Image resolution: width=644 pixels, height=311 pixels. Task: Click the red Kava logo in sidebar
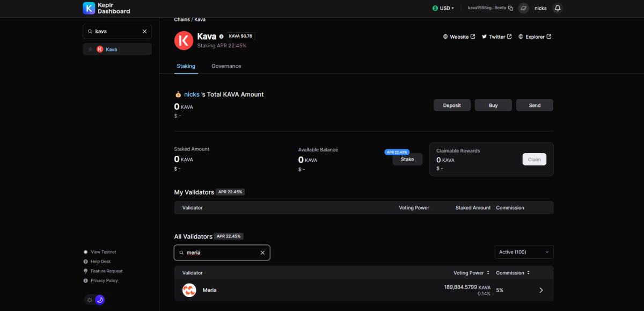(100, 49)
